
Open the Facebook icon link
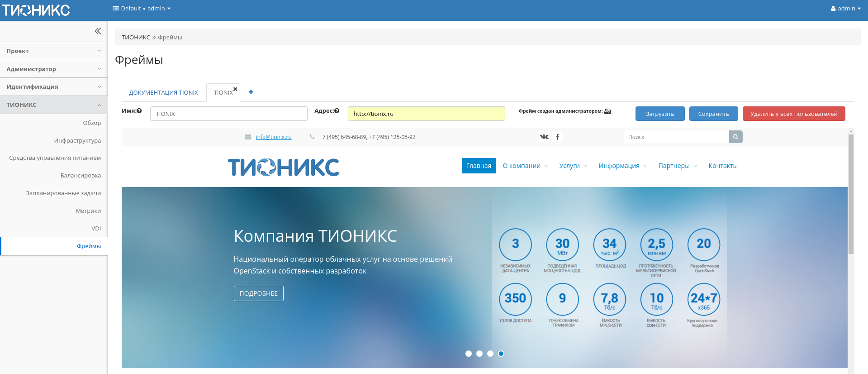click(557, 137)
